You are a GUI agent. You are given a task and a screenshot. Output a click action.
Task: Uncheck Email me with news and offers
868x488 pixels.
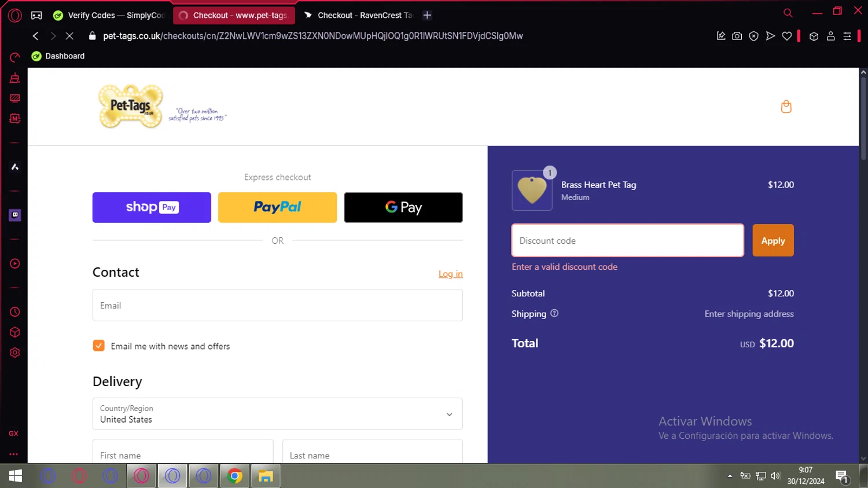[x=99, y=346]
